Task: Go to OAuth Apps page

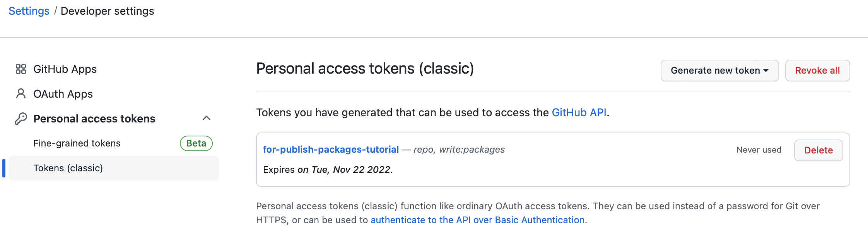Action: click(63, 94)
